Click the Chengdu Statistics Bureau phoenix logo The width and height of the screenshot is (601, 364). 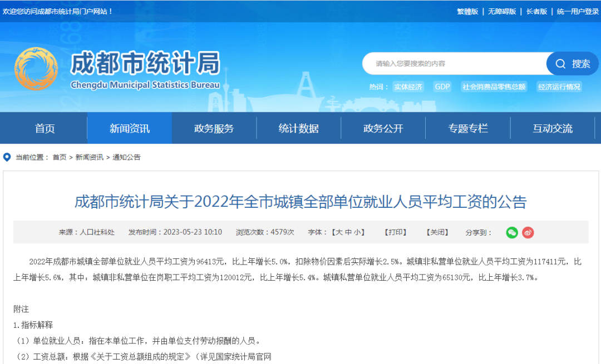pyautogui.click(x=36, y=69)
